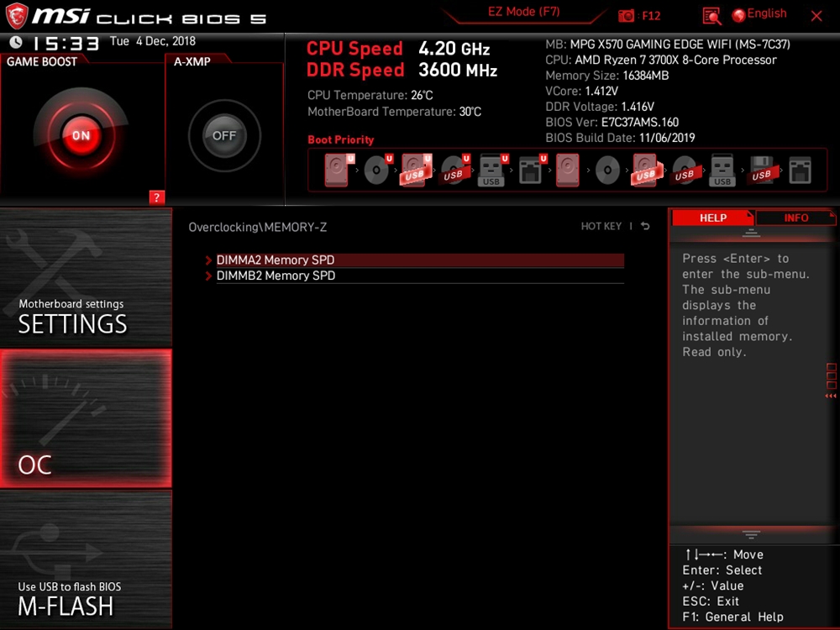The width and height of the screenshot is (840, 630).
Task: Expand DIMMA2 Memory SPD sub-menu
Action: [x=276, y=260]
